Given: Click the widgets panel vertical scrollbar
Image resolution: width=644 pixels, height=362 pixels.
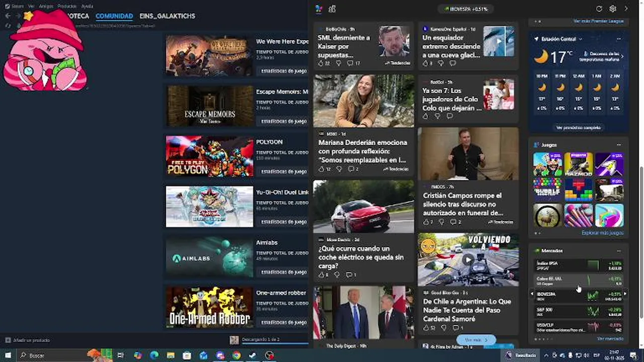Looking at the screenshot, I should (640, 241).
